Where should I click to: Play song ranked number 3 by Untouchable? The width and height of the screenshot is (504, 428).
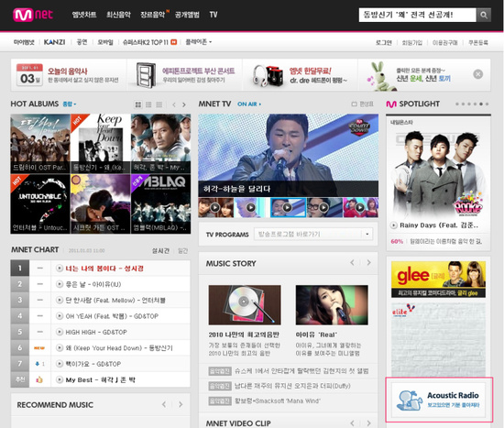60,300
